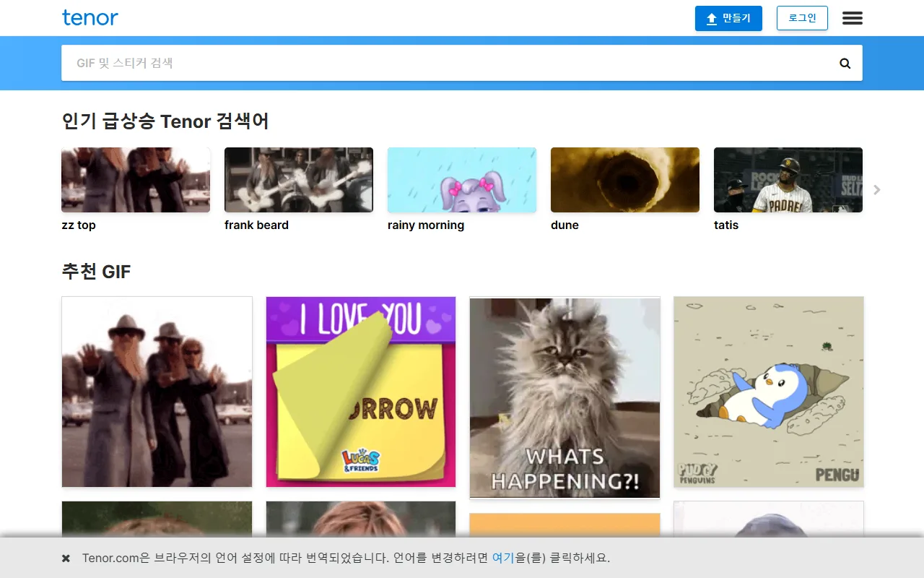Open the dune trending thumbnail
The width and height of the screenshot is (924, 578).
pyautogui.click(x=625, y=180)
